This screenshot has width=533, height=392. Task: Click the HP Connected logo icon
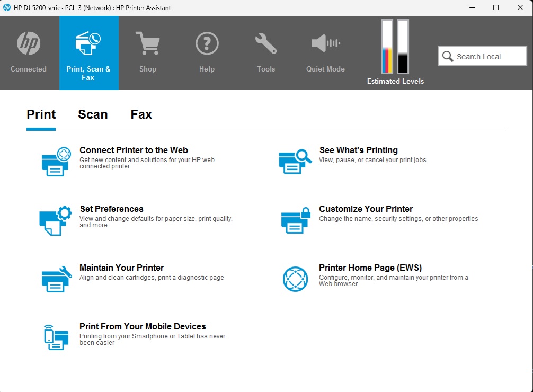pyautogui.click(x=29, y=43)
